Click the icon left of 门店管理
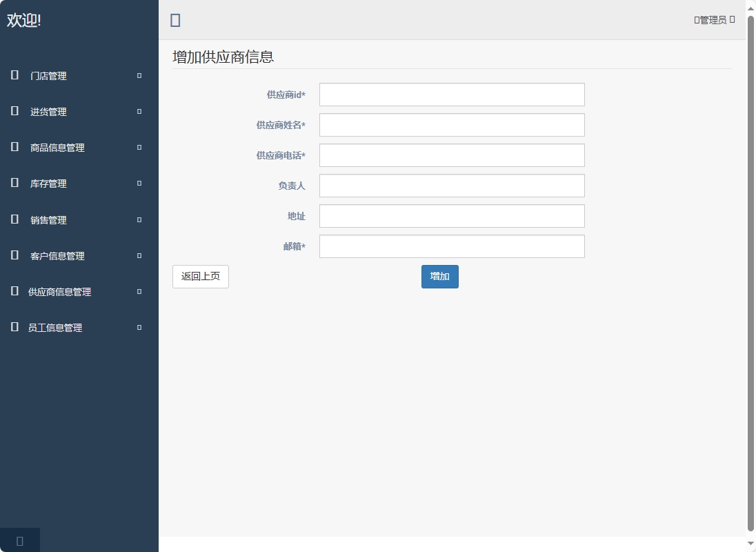The image size is (756, 552). [14, 75]
